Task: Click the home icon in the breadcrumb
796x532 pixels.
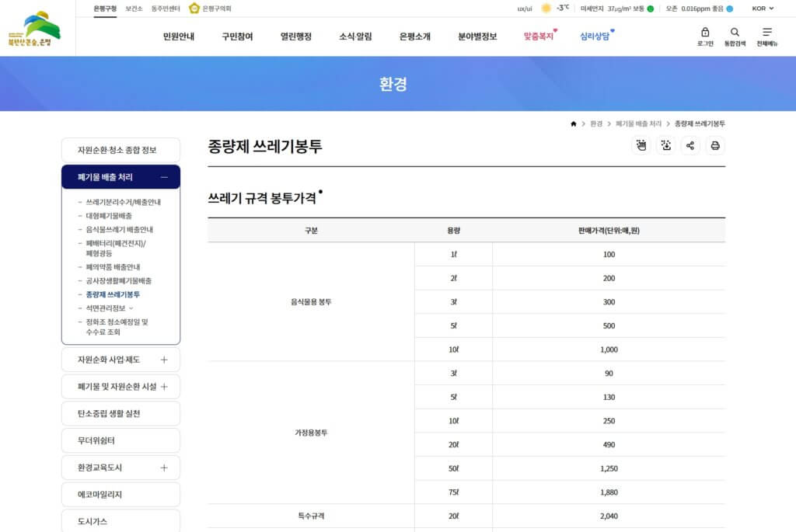Action: tap(574, 123)
